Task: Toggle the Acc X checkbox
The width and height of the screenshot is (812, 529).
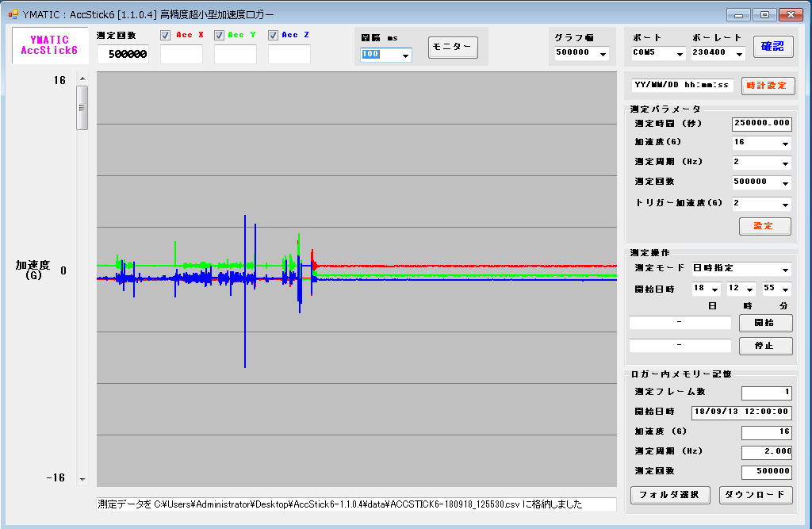Action: coord(165,35)
